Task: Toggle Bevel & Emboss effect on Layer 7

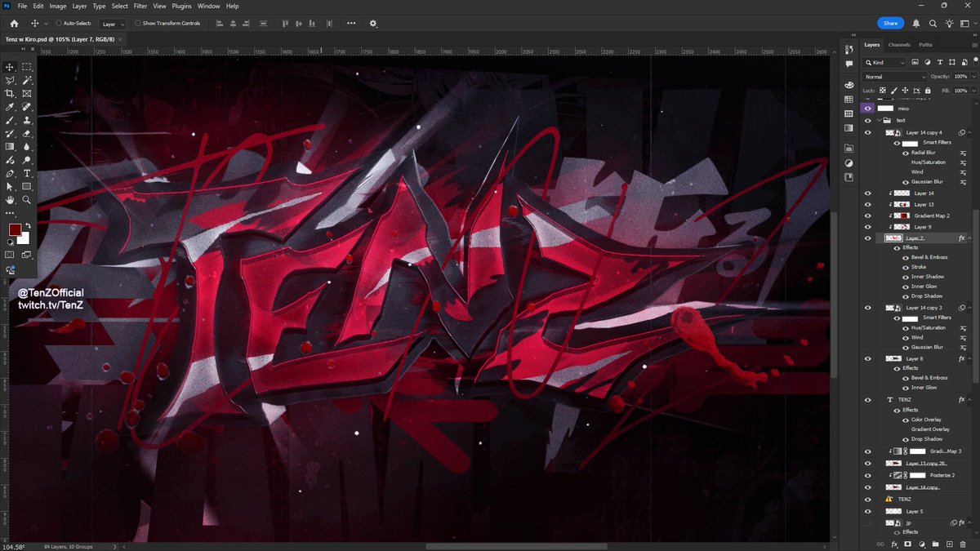Action: point(906,257)
